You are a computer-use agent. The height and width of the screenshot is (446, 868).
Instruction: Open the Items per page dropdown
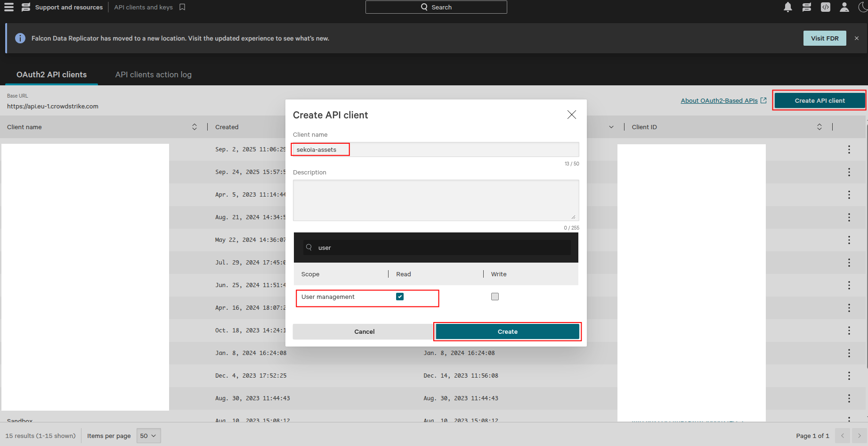pos(148,436)
